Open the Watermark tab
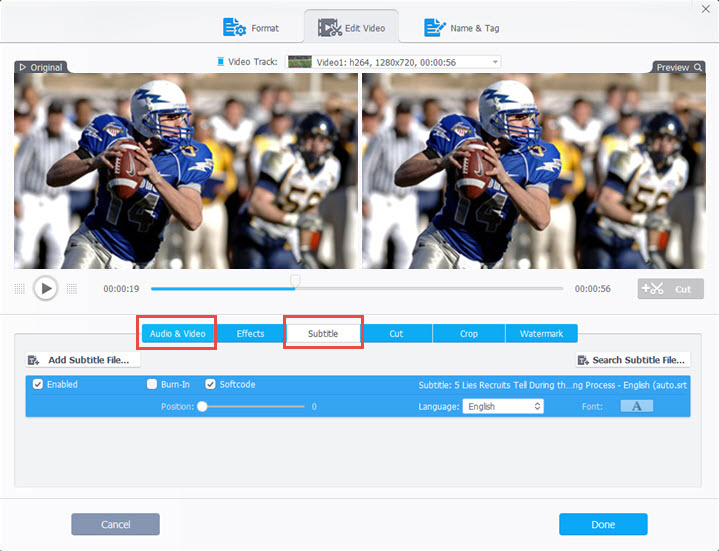This screenshot has width=719, height=551. pos(542,333)
